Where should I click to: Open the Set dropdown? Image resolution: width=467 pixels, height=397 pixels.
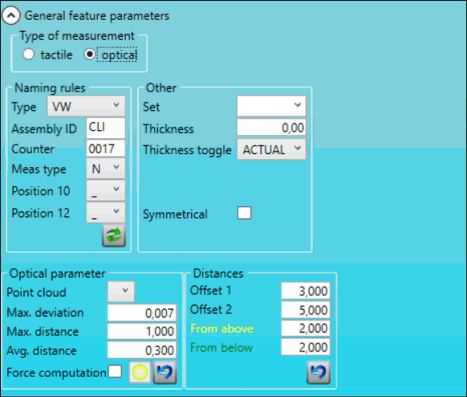pos(271,106)
